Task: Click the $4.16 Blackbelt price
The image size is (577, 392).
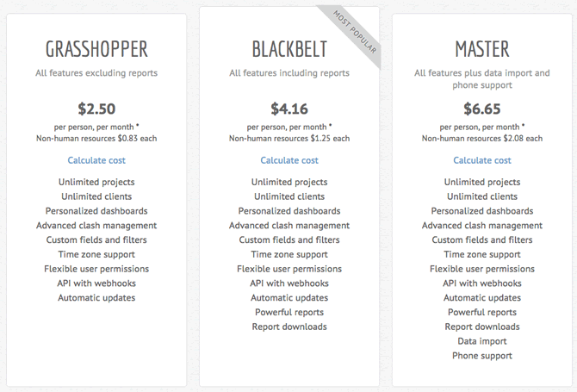Action: [289, 109]
